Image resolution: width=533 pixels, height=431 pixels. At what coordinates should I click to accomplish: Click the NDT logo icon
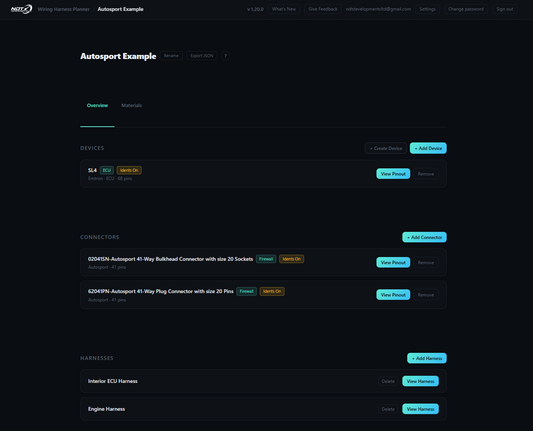pyautogui.click(x=21, y=9)
